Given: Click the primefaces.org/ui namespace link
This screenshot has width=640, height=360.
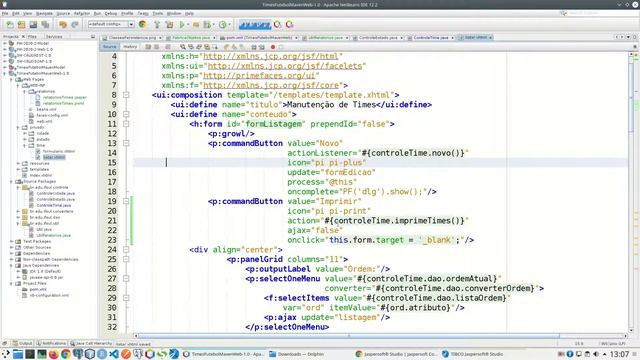Looking at the screenshot, I should pos(259,76).
